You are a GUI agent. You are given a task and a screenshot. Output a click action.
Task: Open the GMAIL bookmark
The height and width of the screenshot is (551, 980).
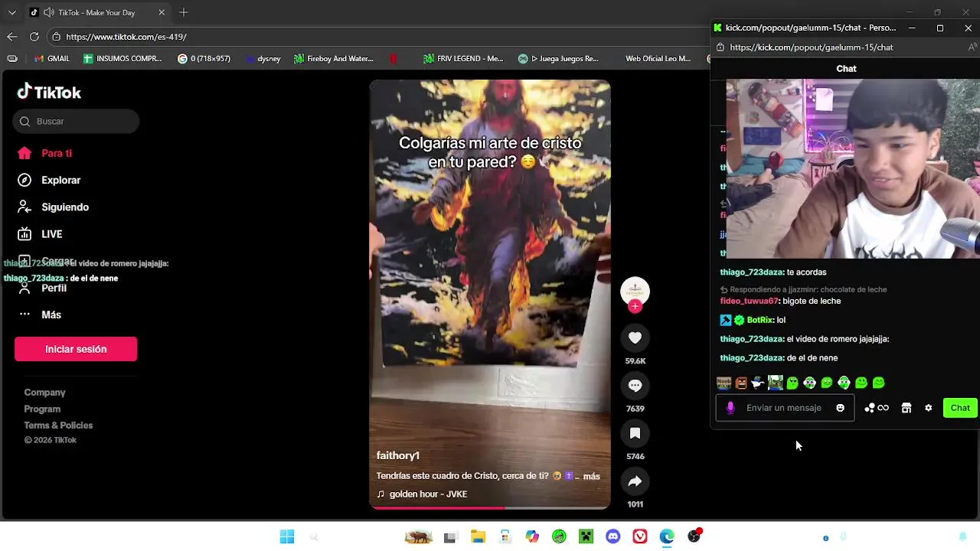(52, 58)
